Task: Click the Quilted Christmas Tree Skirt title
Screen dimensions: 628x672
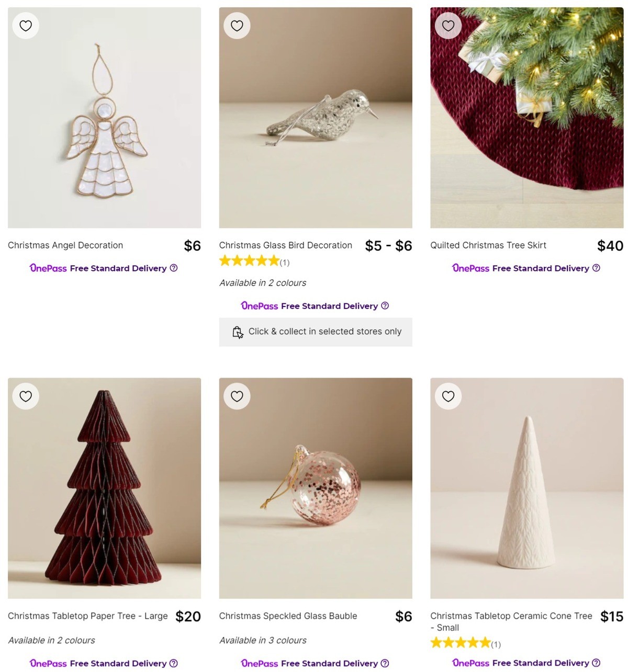Action: (488, 245)
